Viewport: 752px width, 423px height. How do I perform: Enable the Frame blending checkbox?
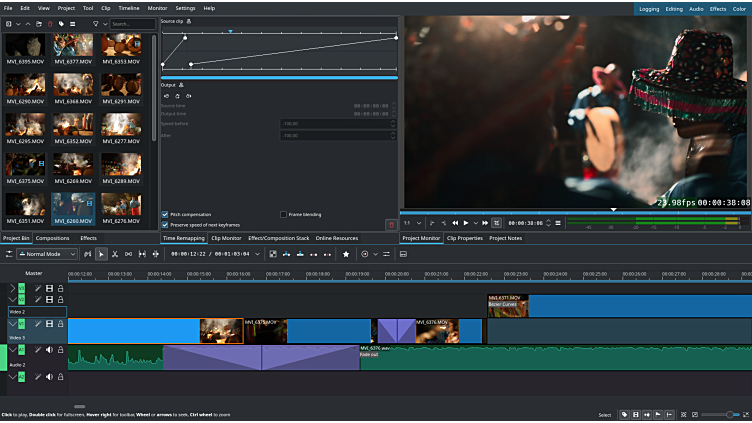[x=284, y=214]
